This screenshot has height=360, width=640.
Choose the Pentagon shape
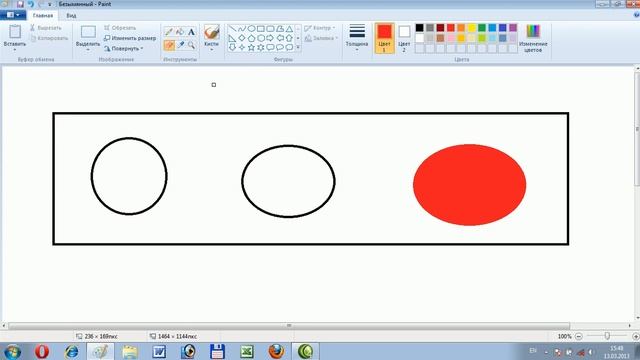pos(251,38)
